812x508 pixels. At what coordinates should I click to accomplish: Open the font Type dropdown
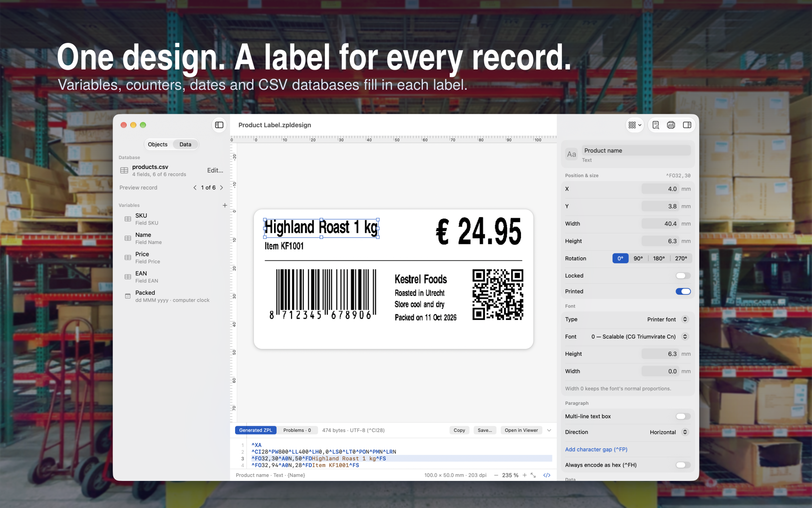pos(668,319)
